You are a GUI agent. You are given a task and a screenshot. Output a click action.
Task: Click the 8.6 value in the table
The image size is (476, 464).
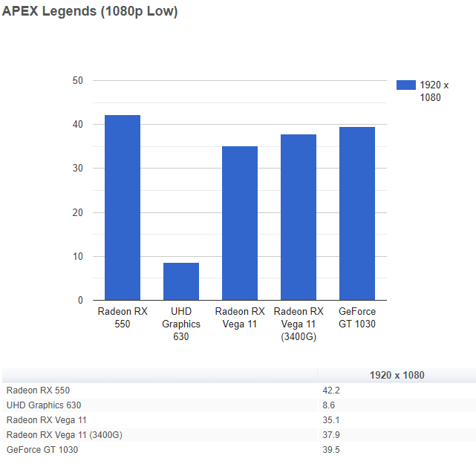click(328, 405)
